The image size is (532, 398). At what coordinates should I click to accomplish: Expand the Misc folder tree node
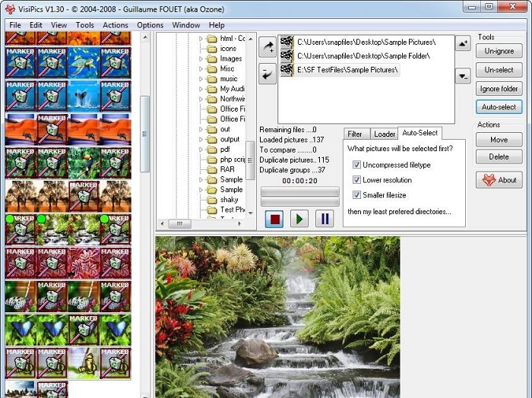201,69
